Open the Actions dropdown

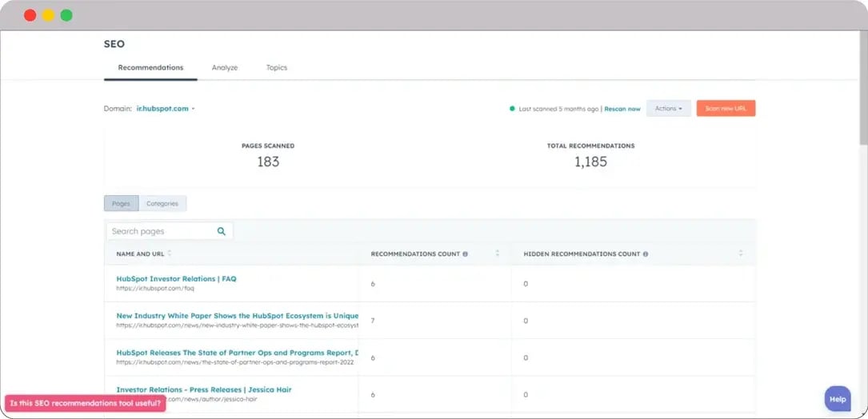tap(669, 109)
